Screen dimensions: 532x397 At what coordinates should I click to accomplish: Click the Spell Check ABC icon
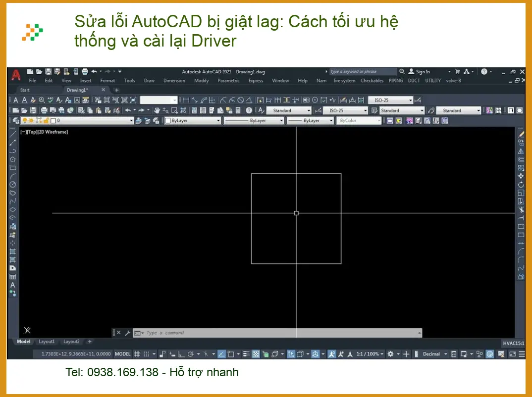51,100
